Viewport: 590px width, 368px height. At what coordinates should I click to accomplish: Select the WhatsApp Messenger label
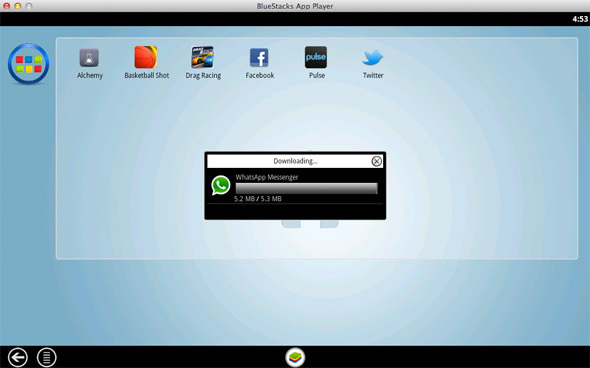pyautogui.click(x=267, y=177)
